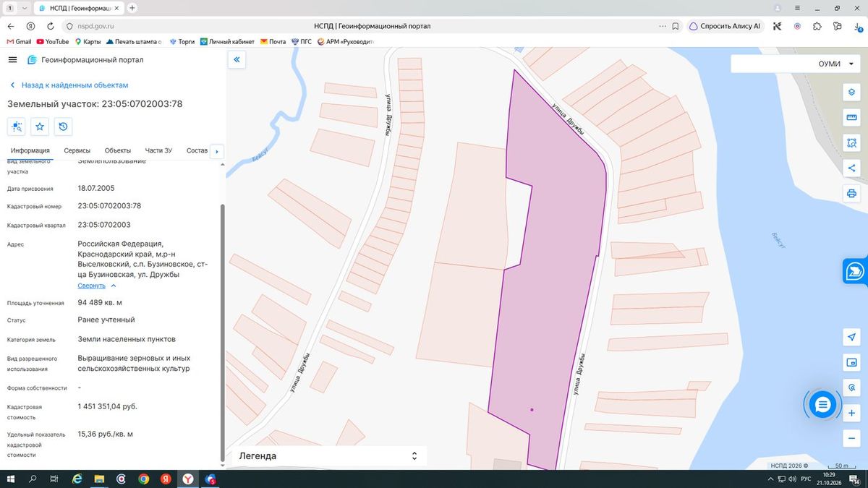Open the hamburger main menu
Viewport: 868px width, 488px height.
pos(12,60)
